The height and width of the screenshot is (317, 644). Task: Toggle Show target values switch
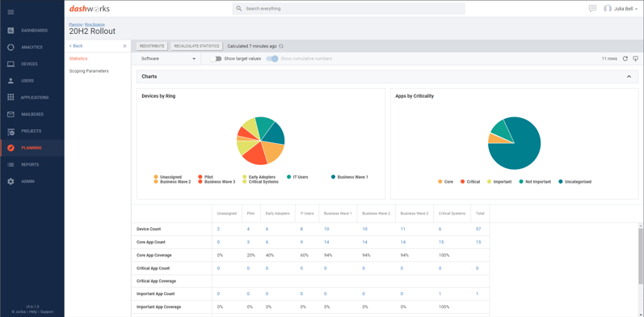pyautogui.click(x=216, y=59)
